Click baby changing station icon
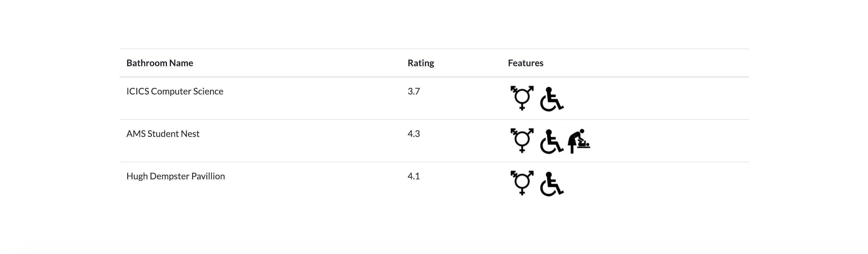 pyautogui.click(x=580, y=141)
